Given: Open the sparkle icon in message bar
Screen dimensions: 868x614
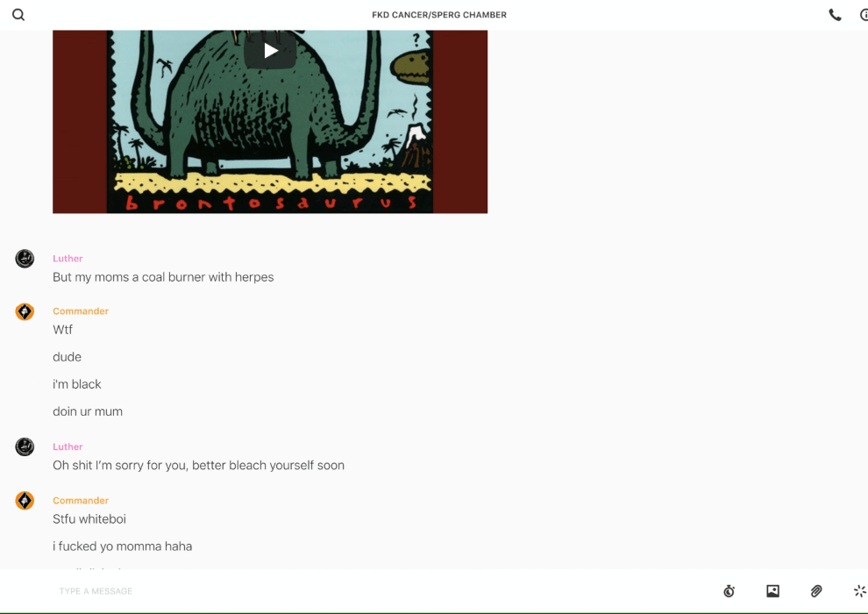Looking at the screenshot, I should [859, 591].
